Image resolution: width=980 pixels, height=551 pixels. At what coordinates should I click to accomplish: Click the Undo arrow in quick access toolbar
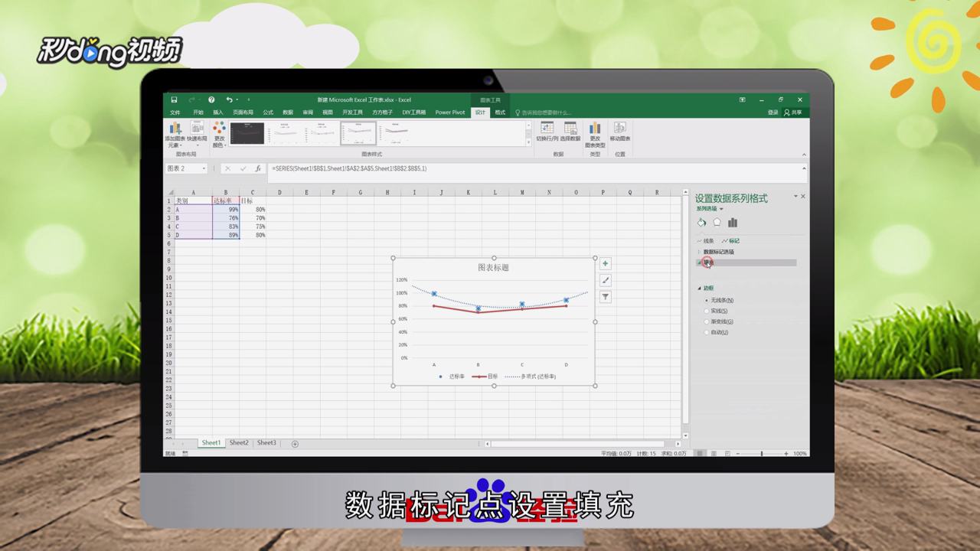(229, 99)
